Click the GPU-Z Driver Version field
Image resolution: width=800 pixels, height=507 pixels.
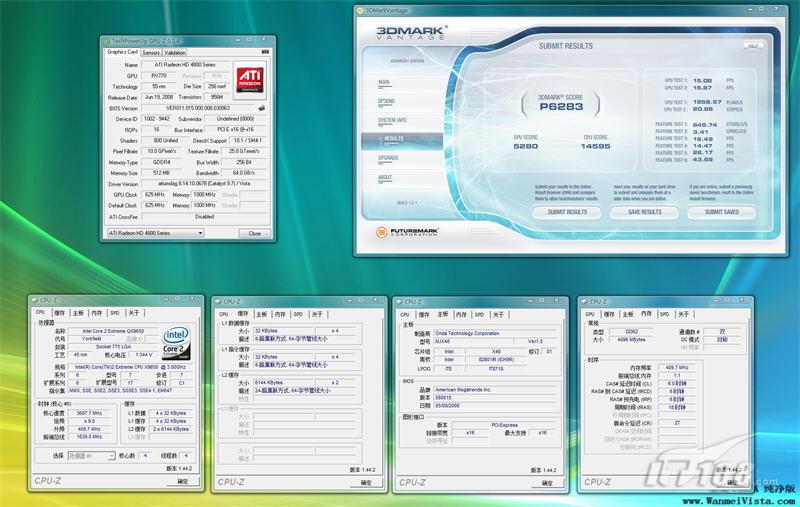point(204,184)
